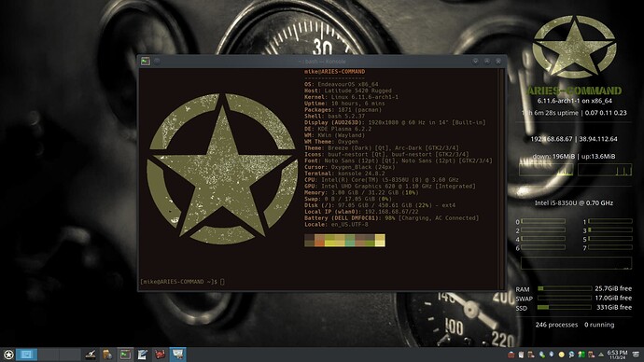Click the 'Locale: en_US.UTF-8' line
The image size is (644, 362).
point(336,225)
